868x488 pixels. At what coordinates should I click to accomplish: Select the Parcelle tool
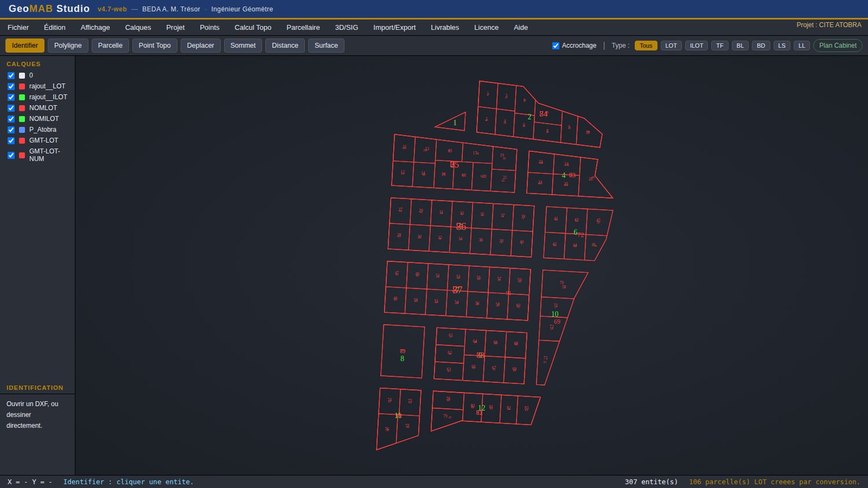pyautogui.click(x=110, y=45)
